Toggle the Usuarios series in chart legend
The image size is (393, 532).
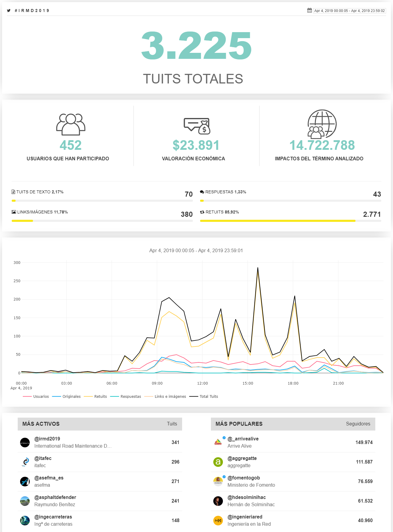[36, 397]
